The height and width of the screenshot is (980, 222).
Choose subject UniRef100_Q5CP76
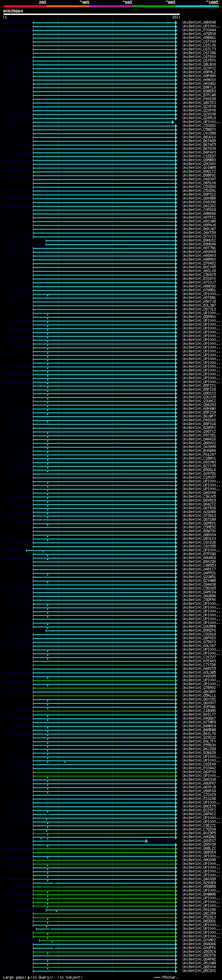[199, 955]
